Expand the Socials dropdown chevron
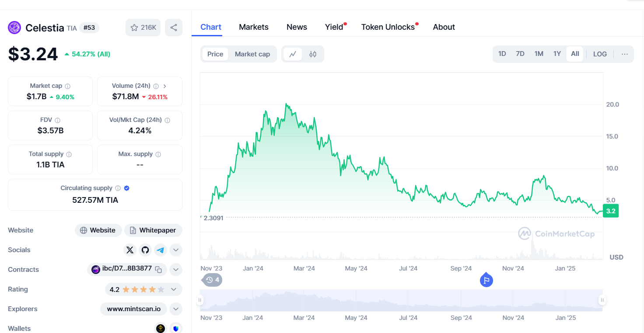 [x=176, y=250]
